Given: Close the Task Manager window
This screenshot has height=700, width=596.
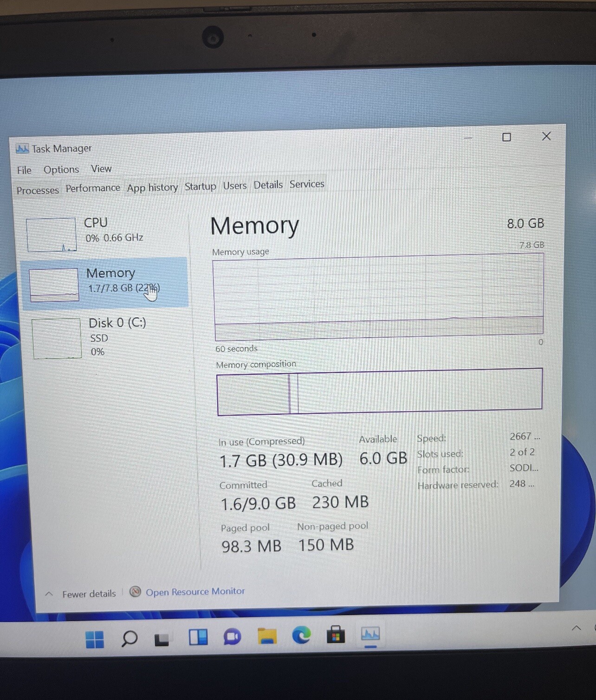Looking at the screenshot, I should pos(546,136).
